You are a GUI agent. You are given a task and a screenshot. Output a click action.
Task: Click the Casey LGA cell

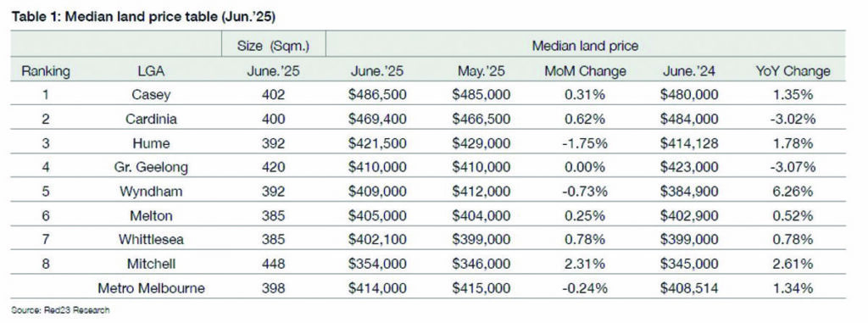point(151,95)
